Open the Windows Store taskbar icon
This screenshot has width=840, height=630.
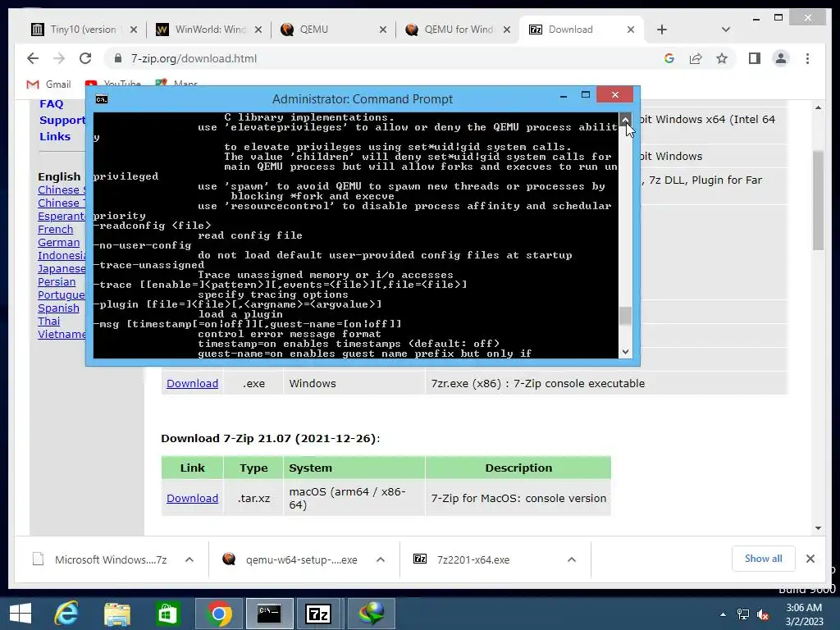tap(167, 614)
